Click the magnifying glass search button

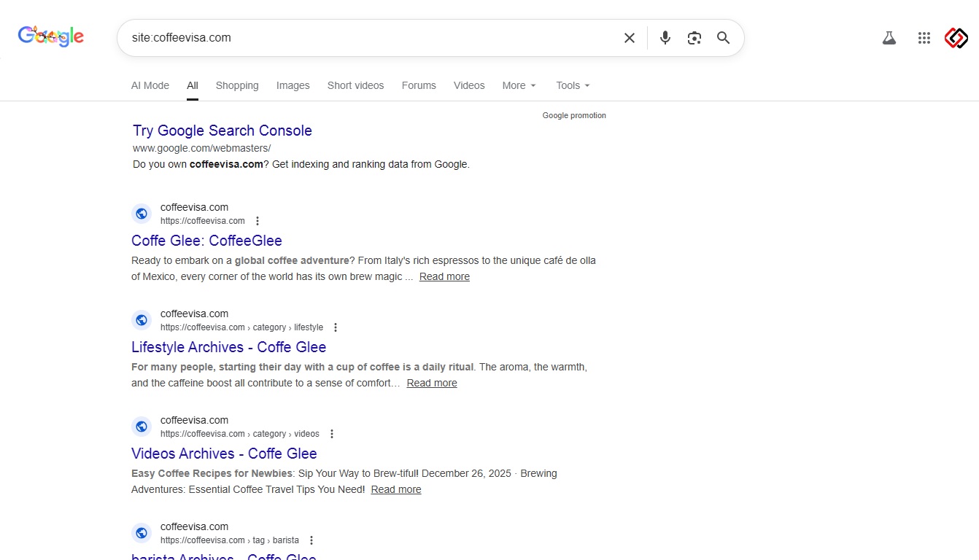(x=723, y=38)
